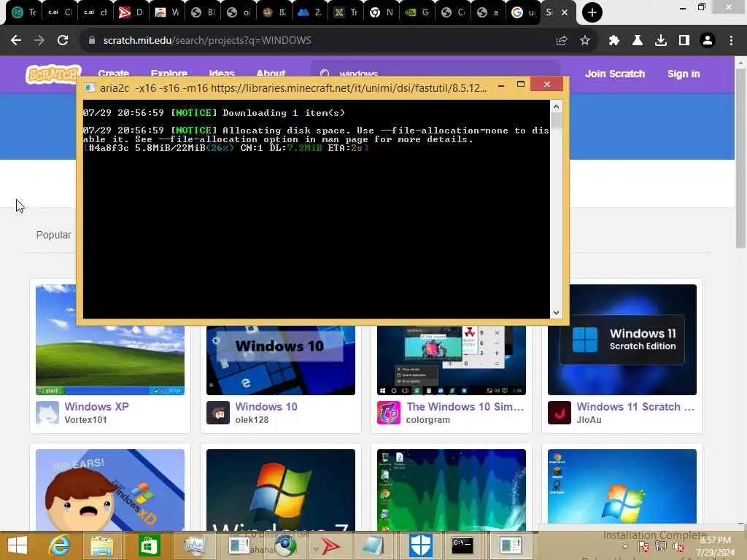747x560 pixels.
Task: Open the Windows XP project thumbnail
Action: click(110, 360)
